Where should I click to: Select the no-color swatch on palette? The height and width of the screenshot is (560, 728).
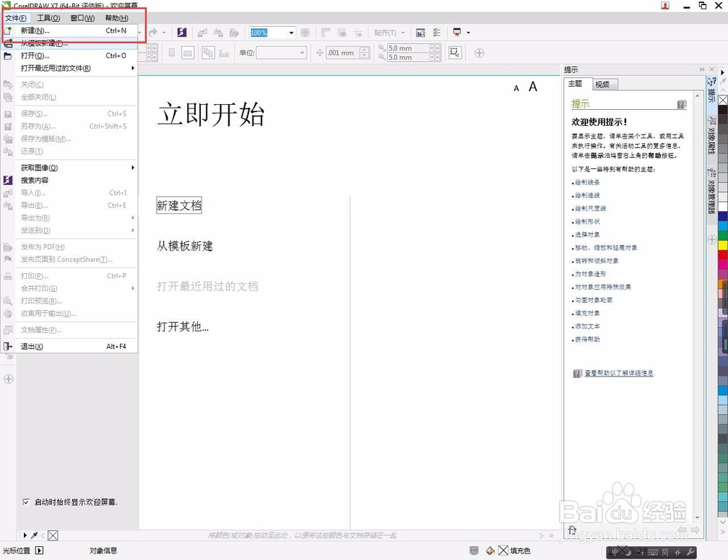pyautogui.click(x=723, y=100)
